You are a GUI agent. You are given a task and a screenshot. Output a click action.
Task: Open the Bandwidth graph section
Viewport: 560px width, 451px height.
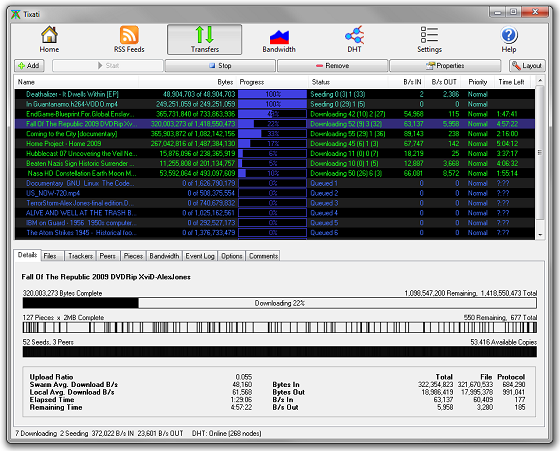pyautogui.click(x=279, y=39)
